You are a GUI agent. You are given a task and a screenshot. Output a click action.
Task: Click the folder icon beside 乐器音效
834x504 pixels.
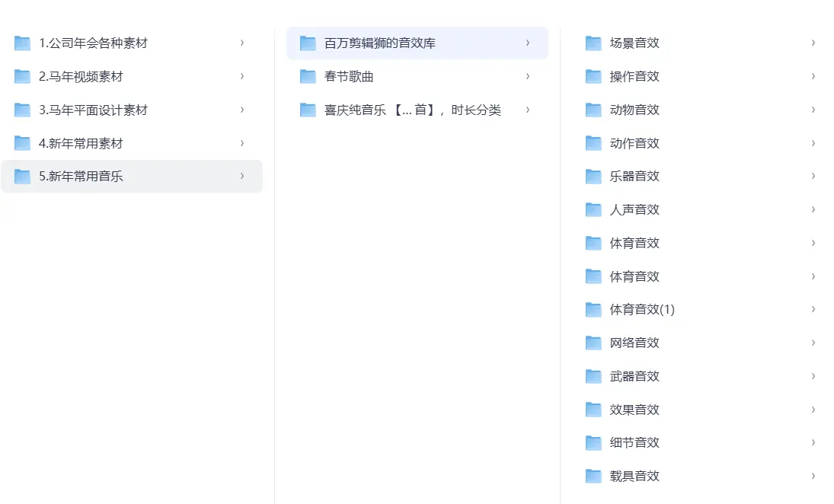click(593, 177)
